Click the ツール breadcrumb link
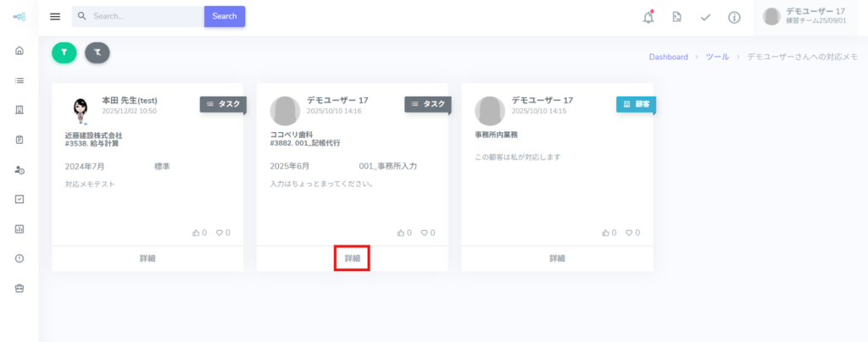 coord(716,57)
